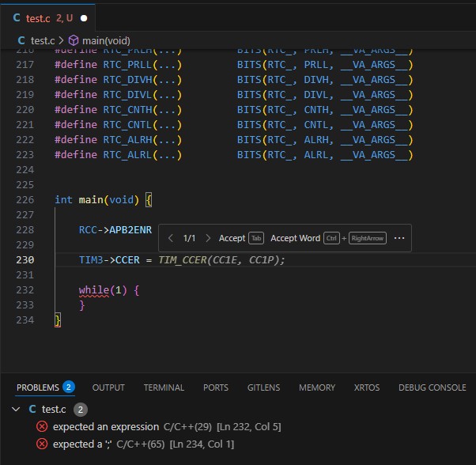Collapse the test.c problems group
The width and height of the screenshot is (476, 465).
click(16, 409)
